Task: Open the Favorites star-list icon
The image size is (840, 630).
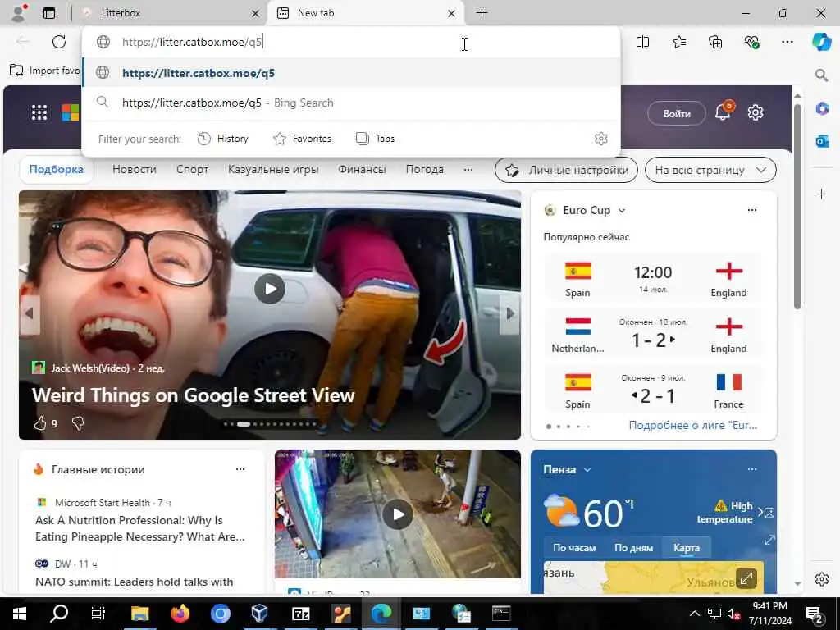Action: click(x=678, y=42)
